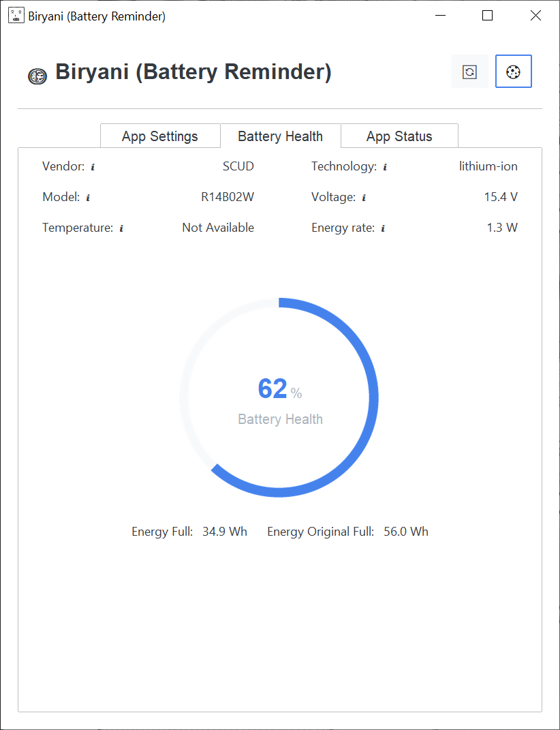Select the Battery Health tab
The image size is (560, 730).
[x=280, y=136]
